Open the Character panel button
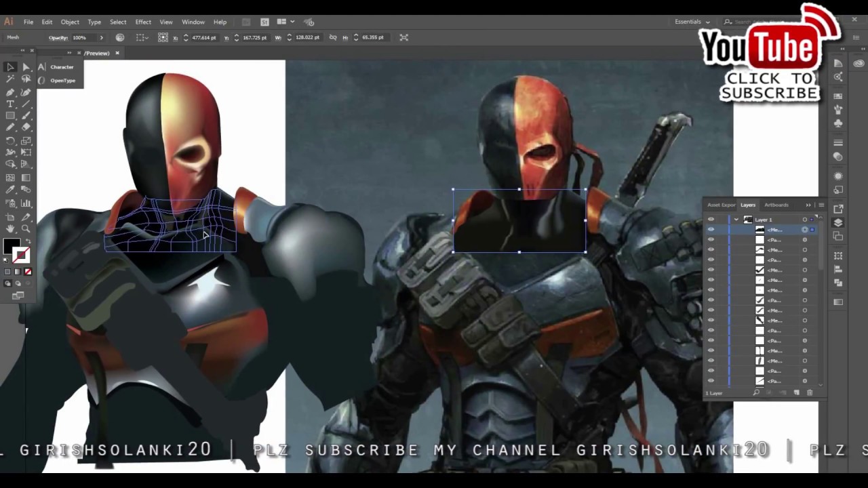Viewport: 868px width, 488px height. coord(56,67)
